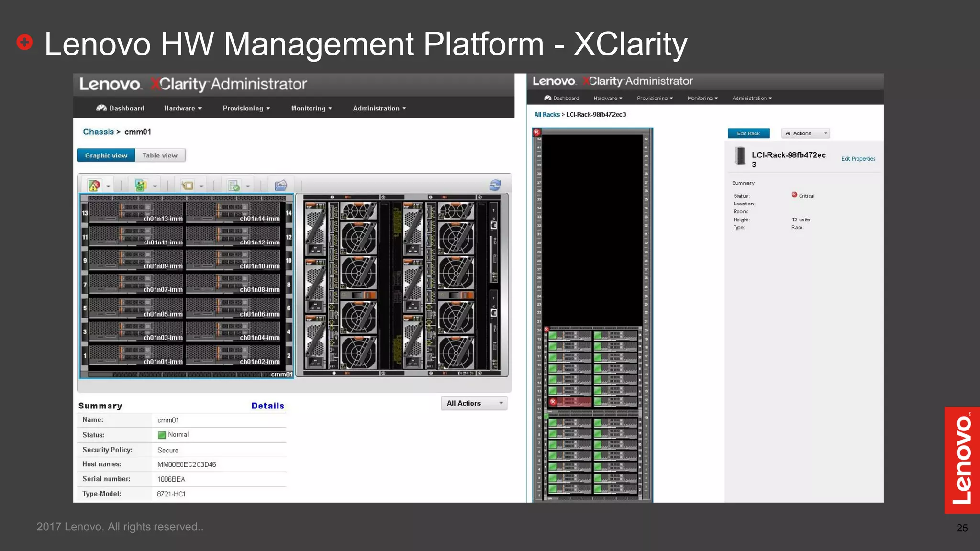This screenshot has height=551, width=980.
Task: Expand the tag icon dropdown arrow
Action: pyautogui.click(x=201, y=187)
